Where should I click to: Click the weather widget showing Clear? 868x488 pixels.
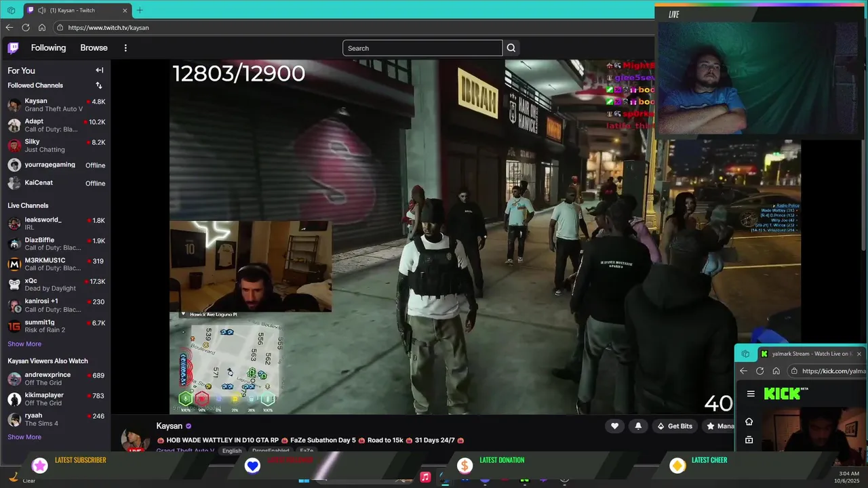click(x=20, y=478)
